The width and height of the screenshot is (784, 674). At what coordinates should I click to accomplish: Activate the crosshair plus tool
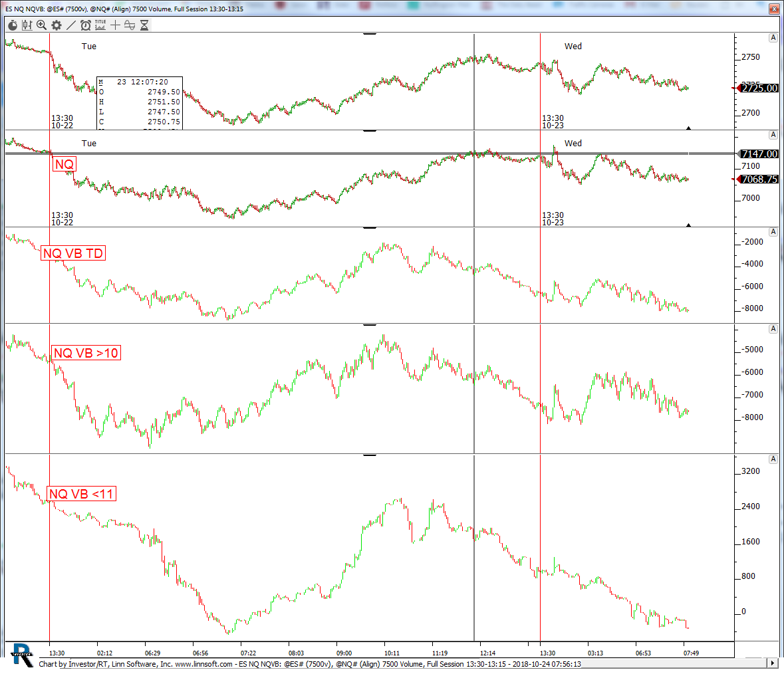click(116, 25)
